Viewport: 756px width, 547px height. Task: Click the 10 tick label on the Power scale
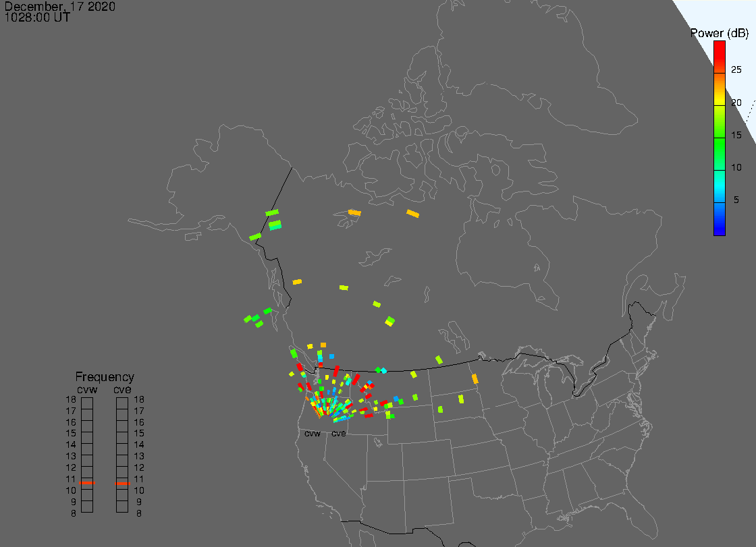(x=736, y=167)
